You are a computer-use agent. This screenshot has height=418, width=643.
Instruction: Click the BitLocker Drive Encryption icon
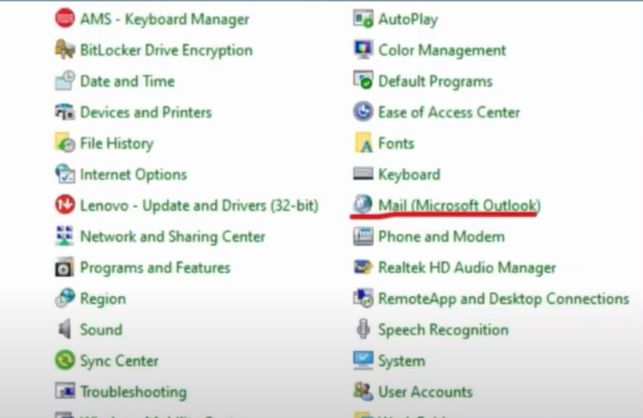[x=65, y=50]
